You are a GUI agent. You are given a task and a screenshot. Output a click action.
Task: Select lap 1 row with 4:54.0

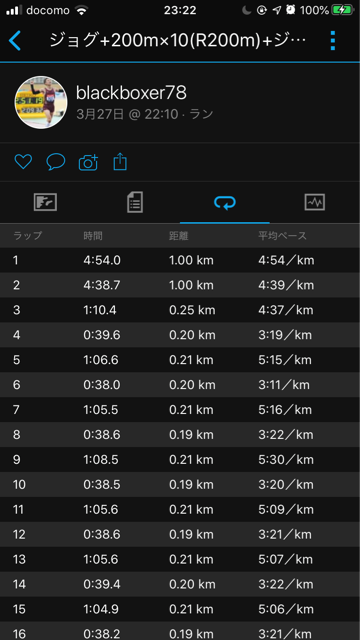180,260
